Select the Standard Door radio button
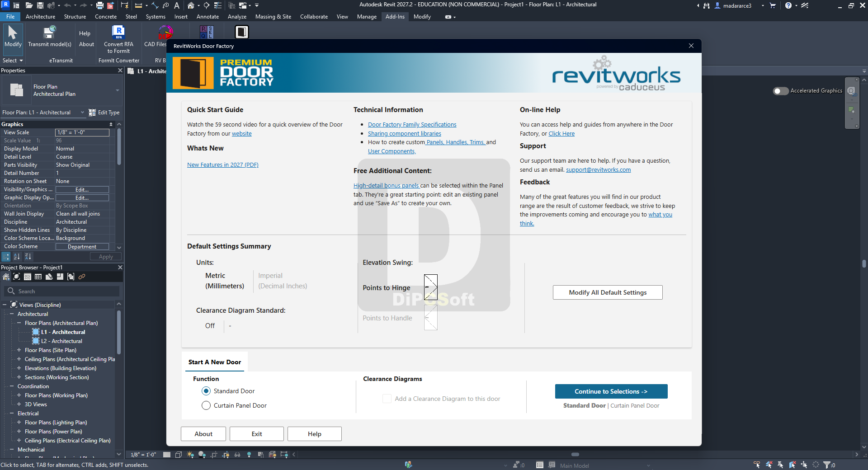 (206, 391)
